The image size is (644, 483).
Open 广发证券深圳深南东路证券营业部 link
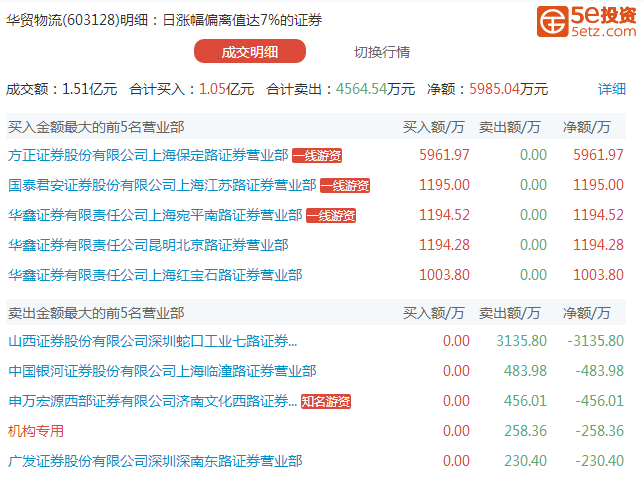[155, 461]
